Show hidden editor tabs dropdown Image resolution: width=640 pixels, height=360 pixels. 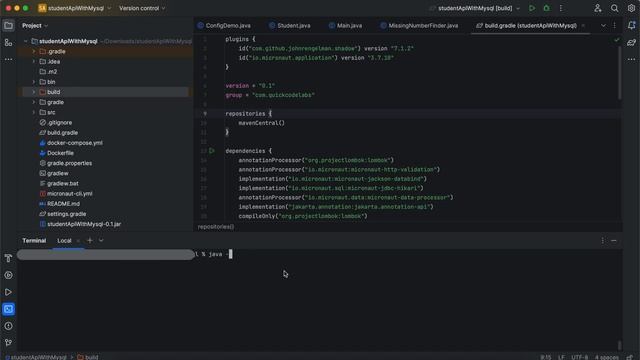pyautogui.click(x=603, y=26)
